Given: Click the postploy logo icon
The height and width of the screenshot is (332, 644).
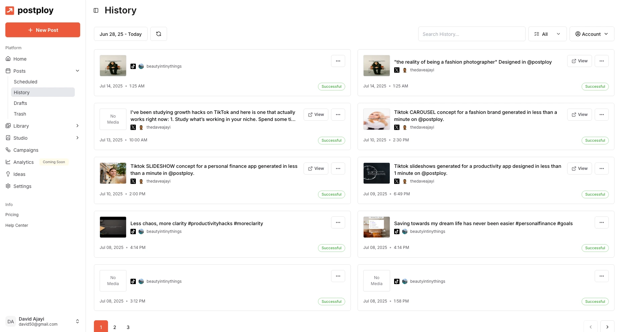Looking at the screenshot, I should click(x=9, y=10).
